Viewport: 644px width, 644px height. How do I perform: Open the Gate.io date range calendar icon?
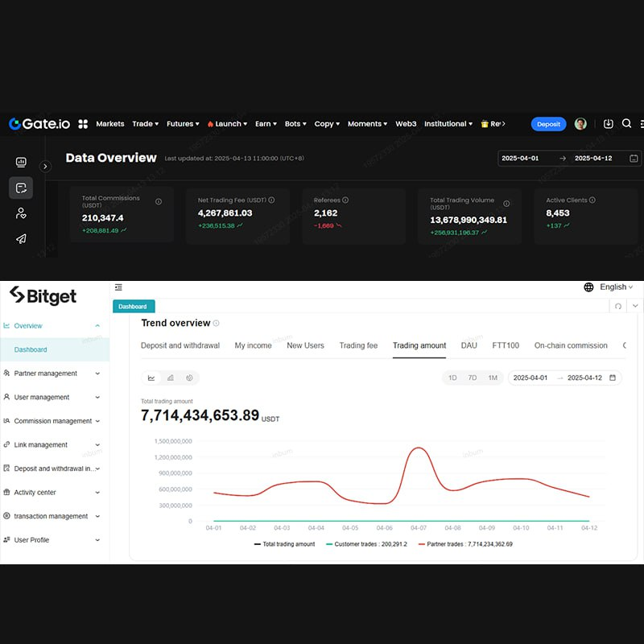point(634,158)
